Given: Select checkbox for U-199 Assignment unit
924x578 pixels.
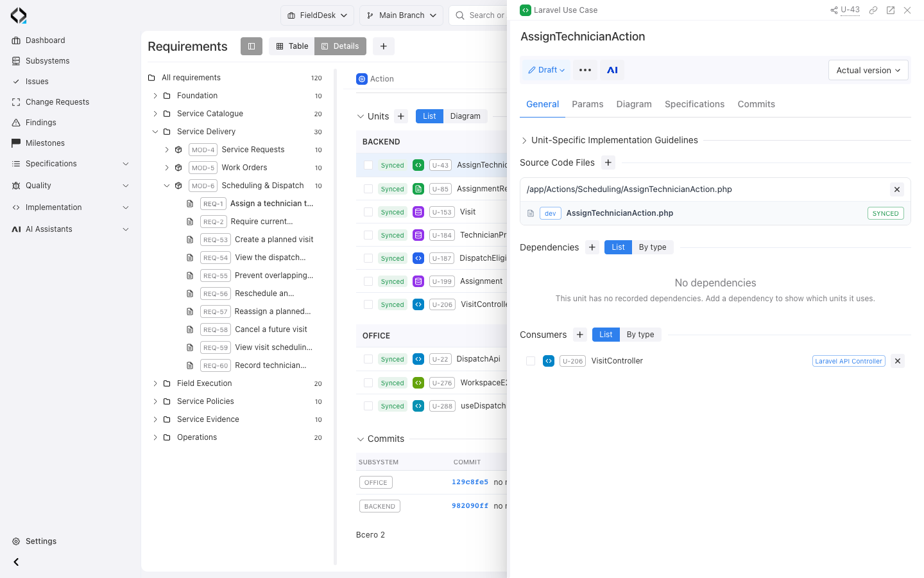Looking at the screenshot, I should 368,281.
